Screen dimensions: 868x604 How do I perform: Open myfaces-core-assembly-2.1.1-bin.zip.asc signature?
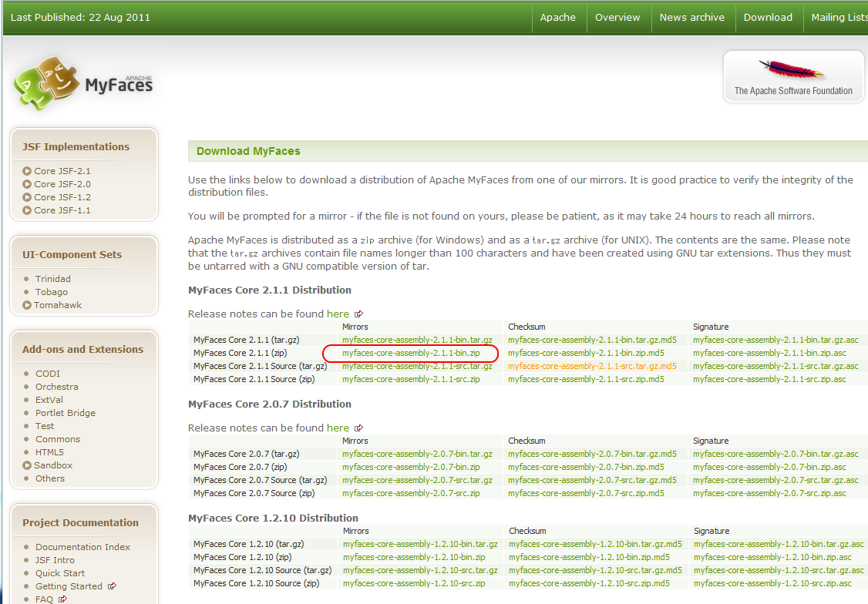pyautogui.click(x=769, y=353)
